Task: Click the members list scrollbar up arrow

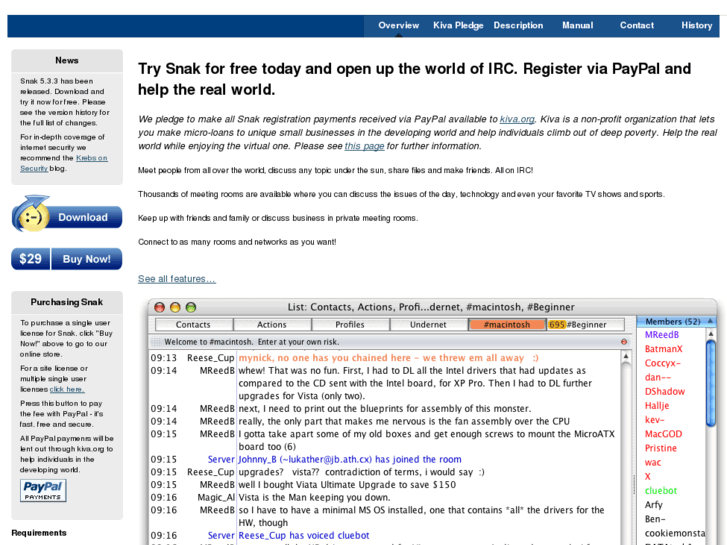Action: pos(711,334)
